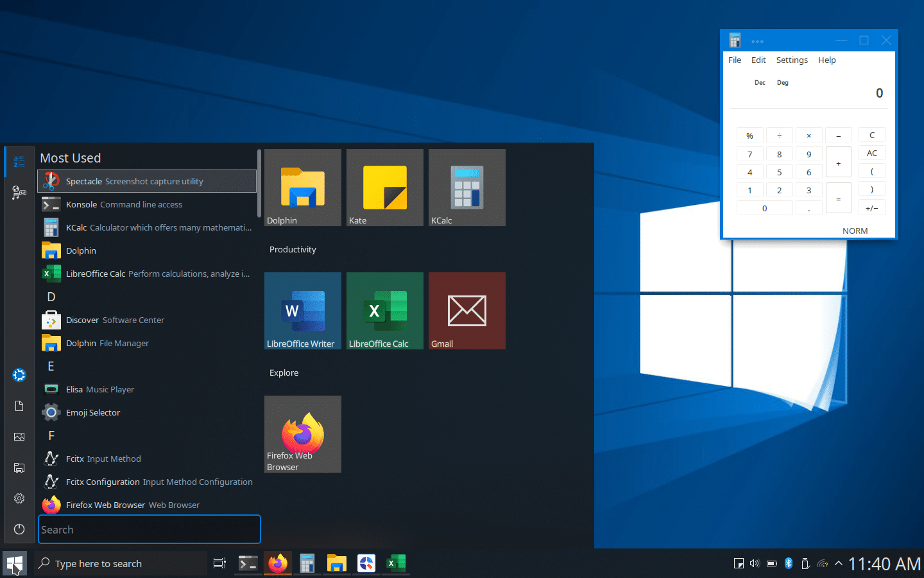Click the plus/minus sign button in KCalc
The image size is (924, 578).
click(872, 208)
